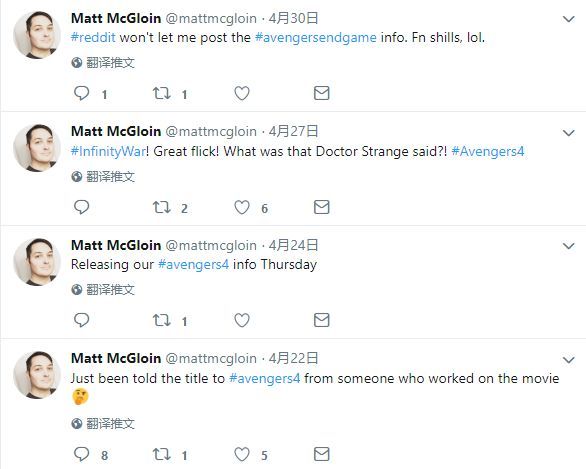Follow the #InfinityWar hashtag link
Viewport: 586px width, 469px height.
[x=108, y=151]
